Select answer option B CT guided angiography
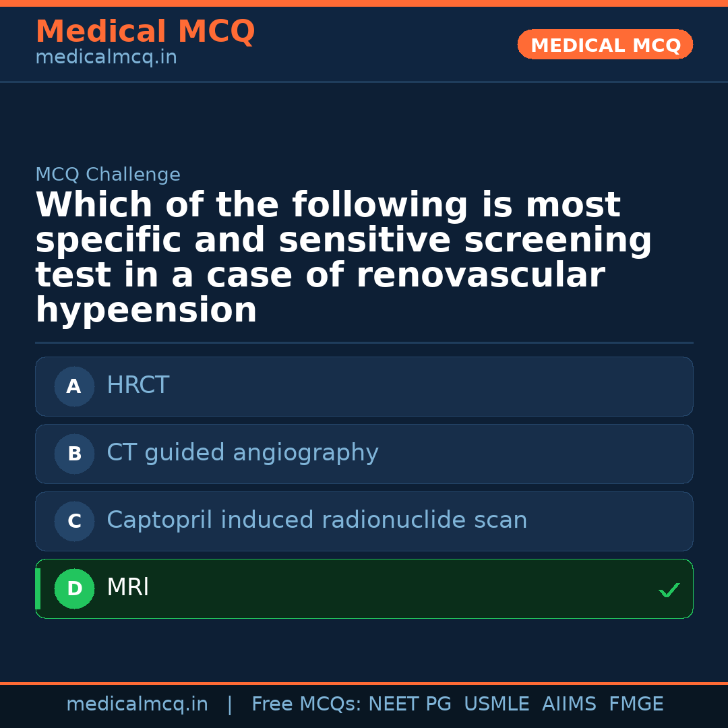 click(x=364, y=454)
